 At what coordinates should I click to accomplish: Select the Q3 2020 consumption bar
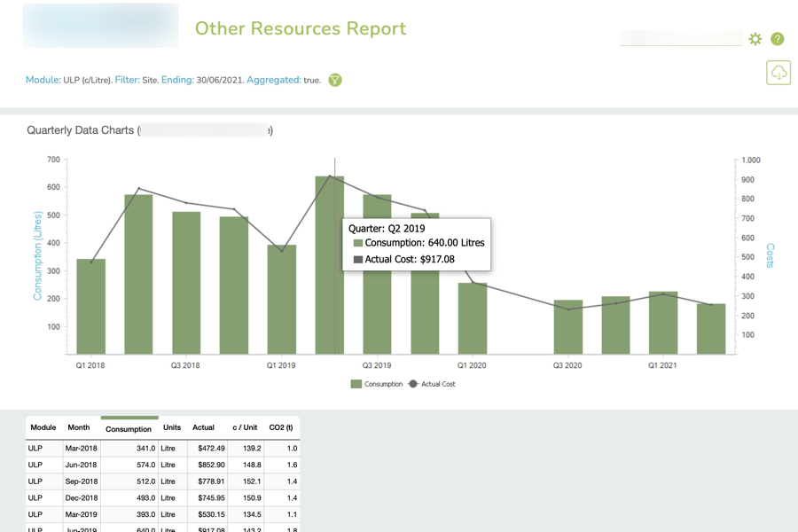tap(568, 327)
